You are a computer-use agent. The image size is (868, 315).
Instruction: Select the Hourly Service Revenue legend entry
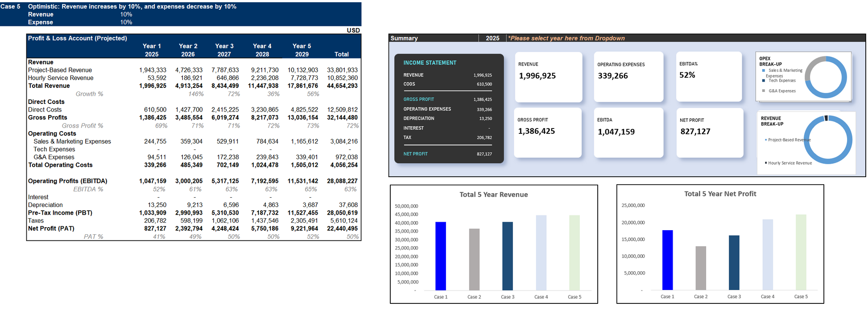789,163
